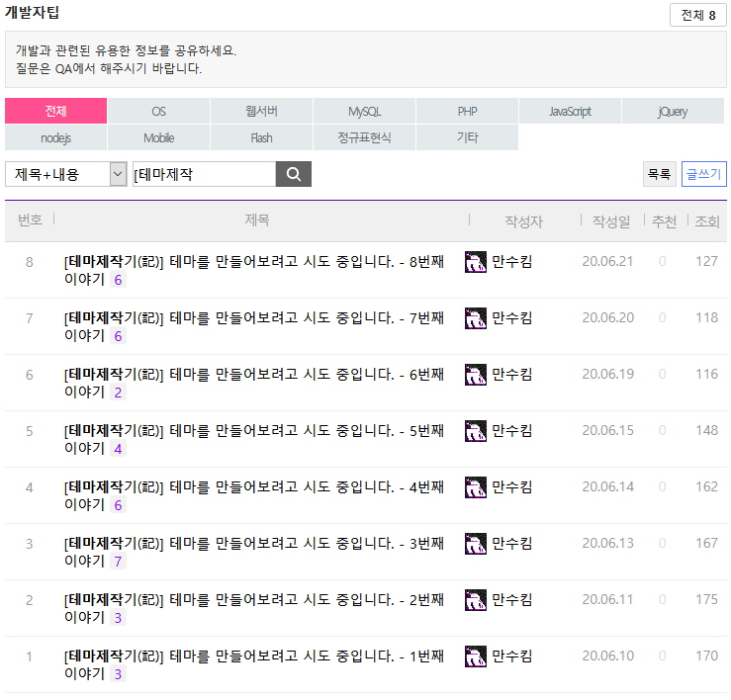Click author name 만수킴 on post 6
This screenshot has width=731, height=700.
tap(512, 375)
